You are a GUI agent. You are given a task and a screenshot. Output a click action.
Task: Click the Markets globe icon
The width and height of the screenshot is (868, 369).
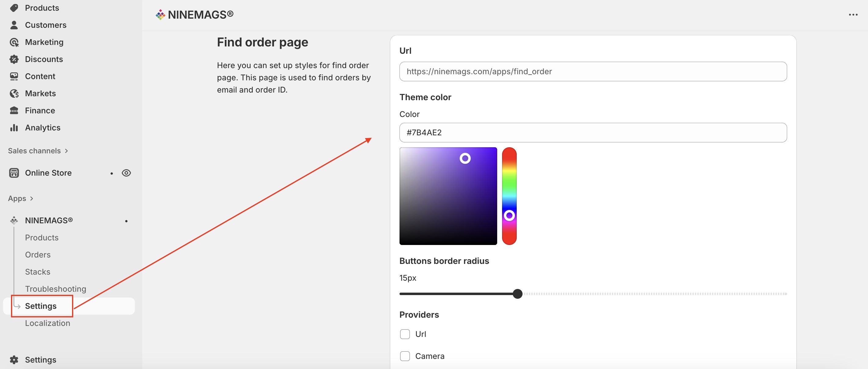coord(14,93)
